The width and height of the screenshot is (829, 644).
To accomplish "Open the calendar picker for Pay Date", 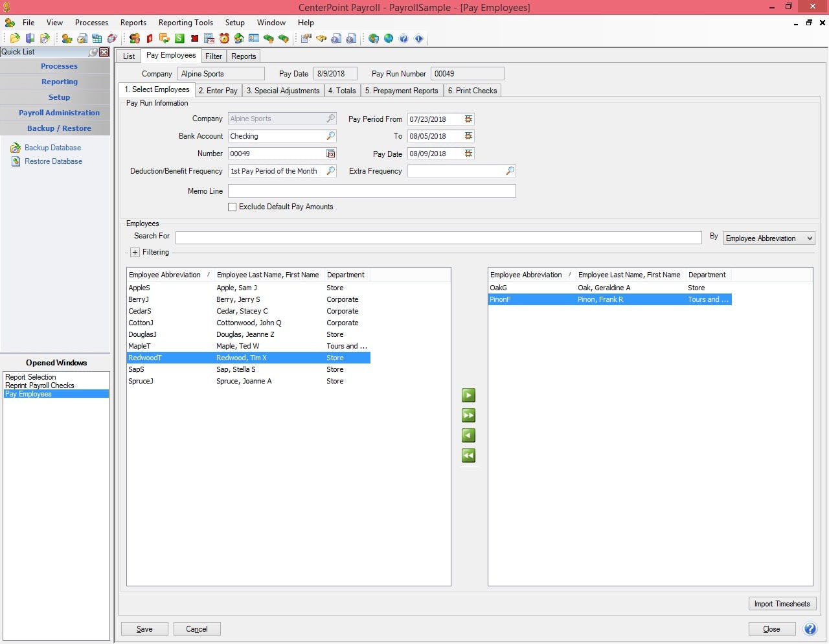I will coord(468,154).
